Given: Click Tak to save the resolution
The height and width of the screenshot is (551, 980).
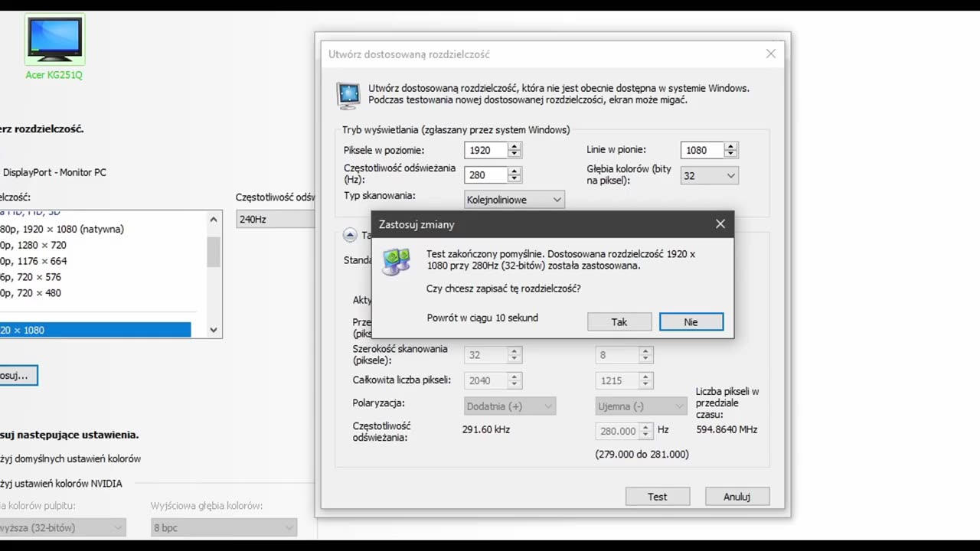Looking at the screenshot, I should point(619,322).
